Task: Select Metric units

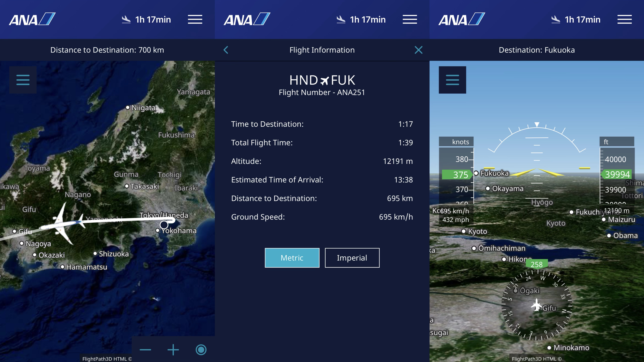Action: (x=292, y=258)
